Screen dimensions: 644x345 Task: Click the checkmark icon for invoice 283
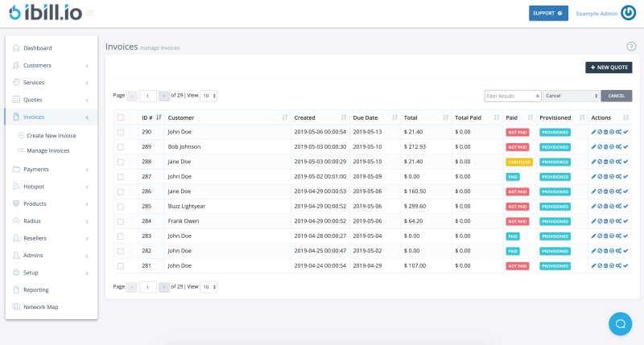pos(625,236)
